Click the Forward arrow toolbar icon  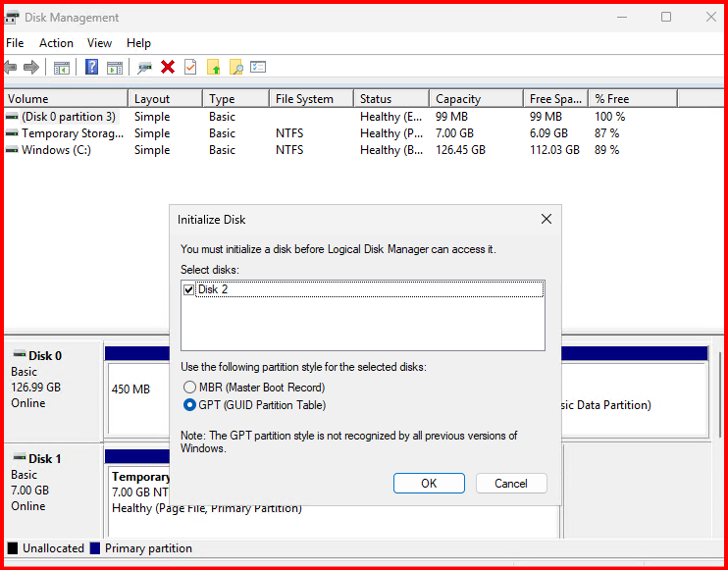point(31,67)
